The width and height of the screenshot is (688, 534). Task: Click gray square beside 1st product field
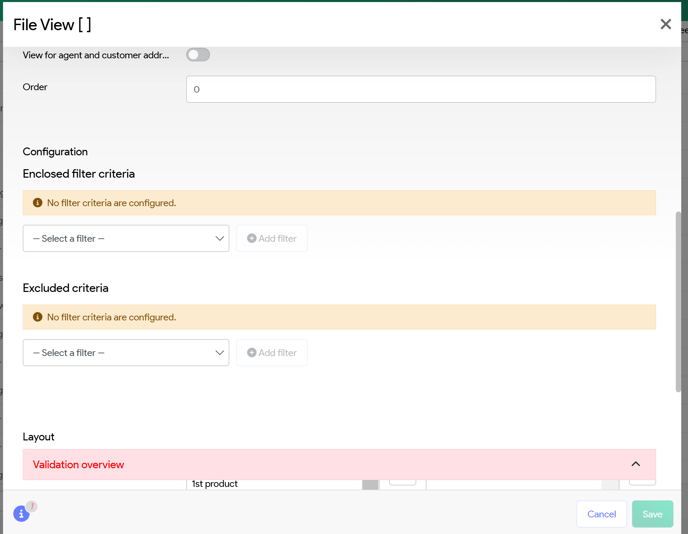[370, 484]
